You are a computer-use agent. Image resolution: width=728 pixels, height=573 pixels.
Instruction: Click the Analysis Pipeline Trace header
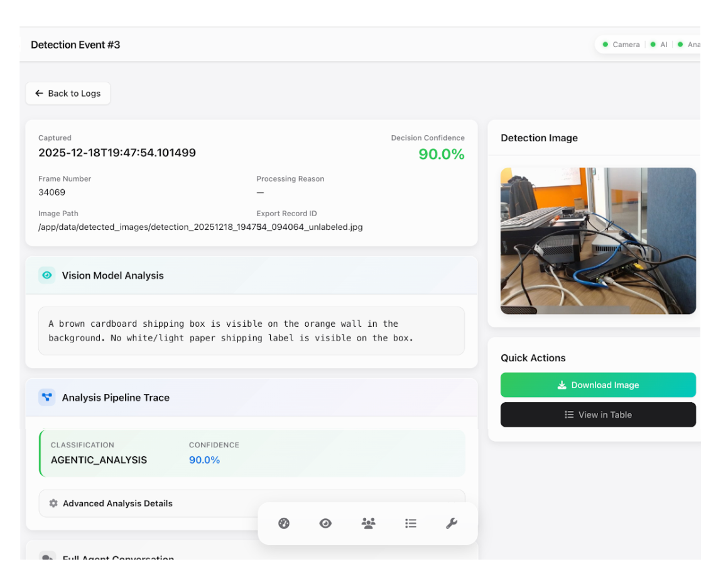click(x=116, y=398)
